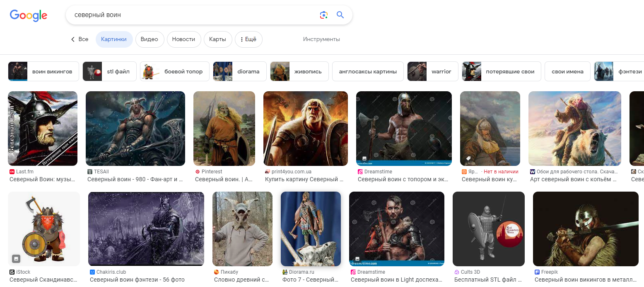Screen dimensions: 644x287
Task: Open the 'Северный воин - 980' TESAll link
Action: (135, 180)
